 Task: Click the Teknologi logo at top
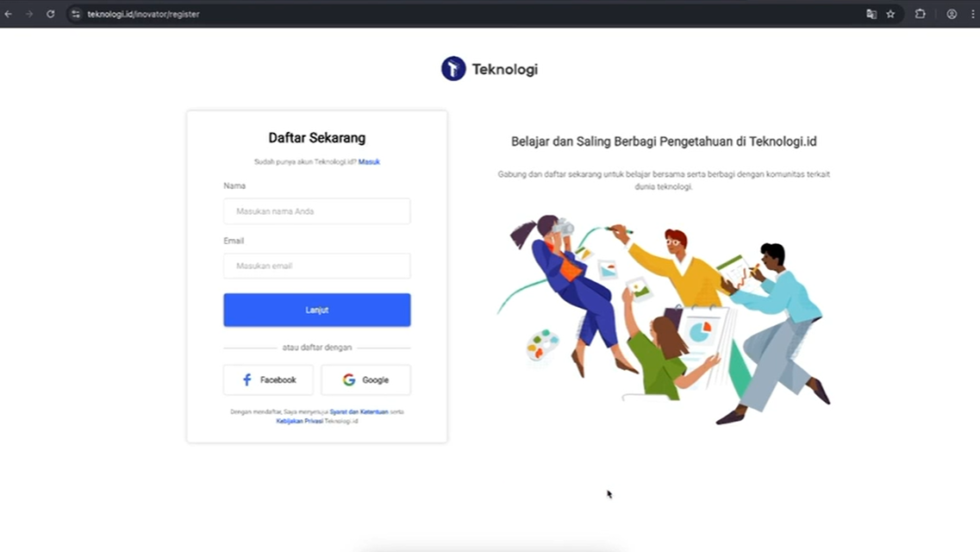[x=490, y=69]
